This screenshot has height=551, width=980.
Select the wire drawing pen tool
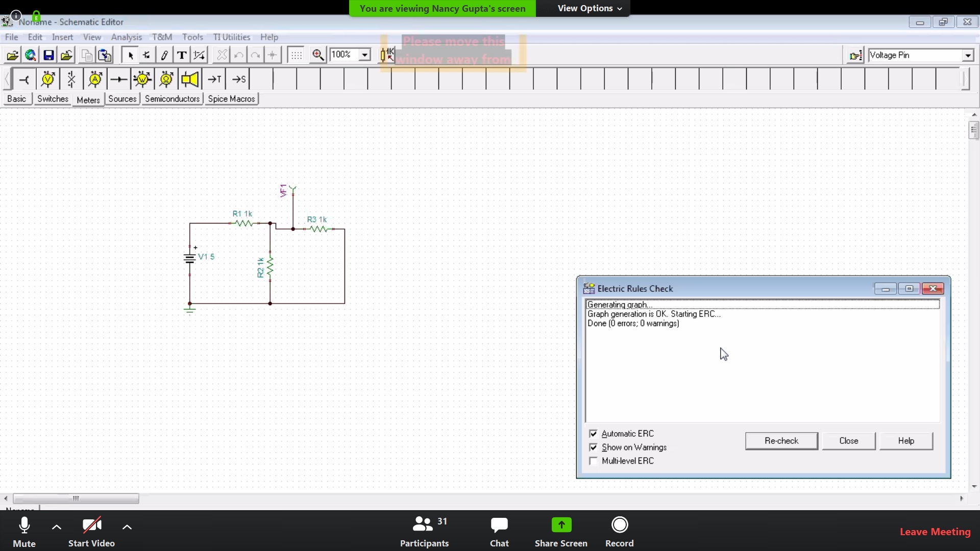[x=164, y=55]
